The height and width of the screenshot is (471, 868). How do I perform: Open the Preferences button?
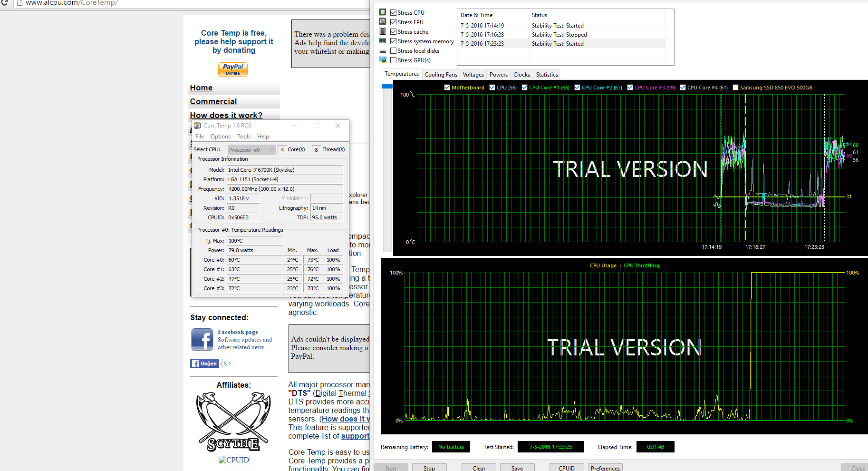coord(605,468)
